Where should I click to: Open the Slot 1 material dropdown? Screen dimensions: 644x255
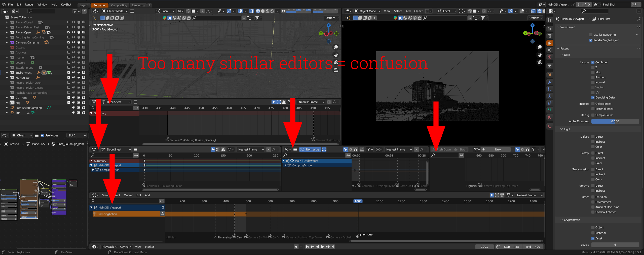[x=77, y=135]
